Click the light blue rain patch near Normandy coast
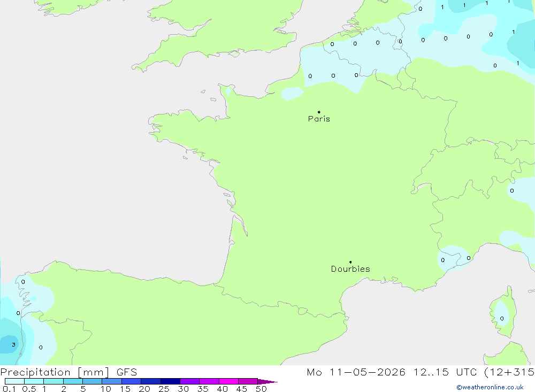Viewport: 535px width, 392px height. [292, 93]
